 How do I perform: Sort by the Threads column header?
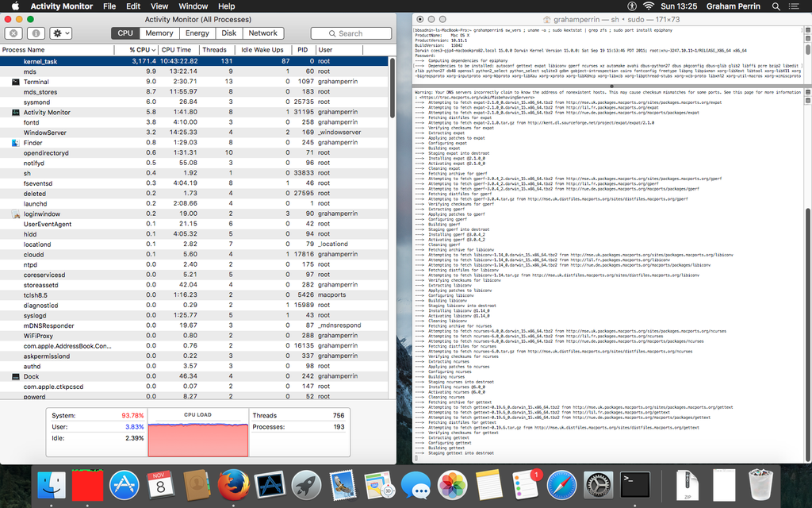tap(216, 50)
